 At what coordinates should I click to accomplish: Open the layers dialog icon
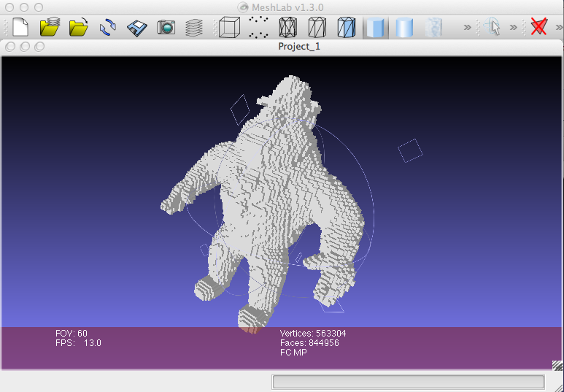point(193,28)
